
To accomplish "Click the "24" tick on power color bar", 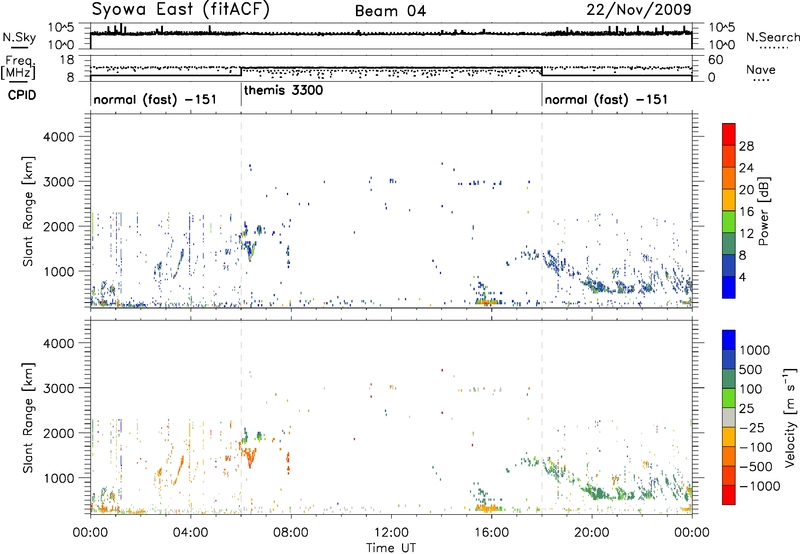I will pyautogui.click(x=746, y=168).
